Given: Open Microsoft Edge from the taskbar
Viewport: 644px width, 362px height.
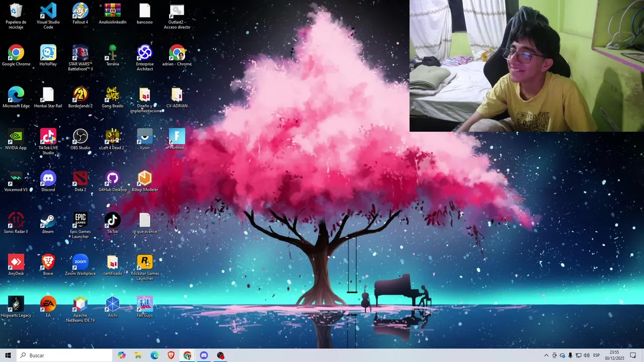Looking at the screenshot, I should pos(154,355).
